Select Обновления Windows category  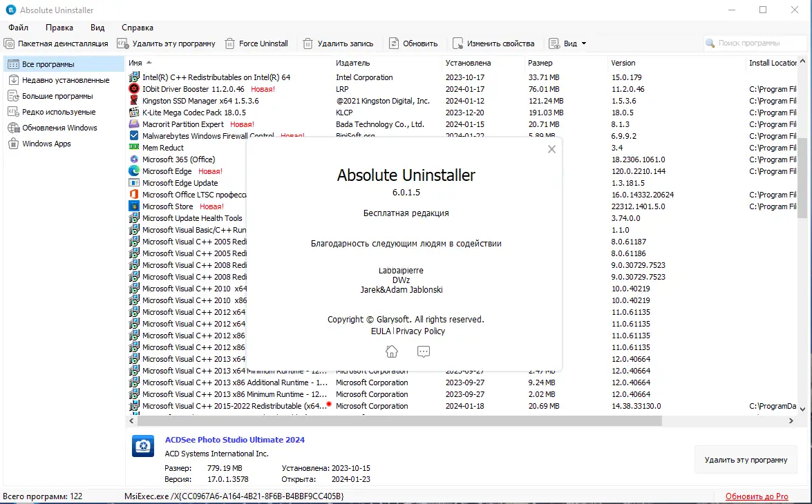tap(64, 128)
